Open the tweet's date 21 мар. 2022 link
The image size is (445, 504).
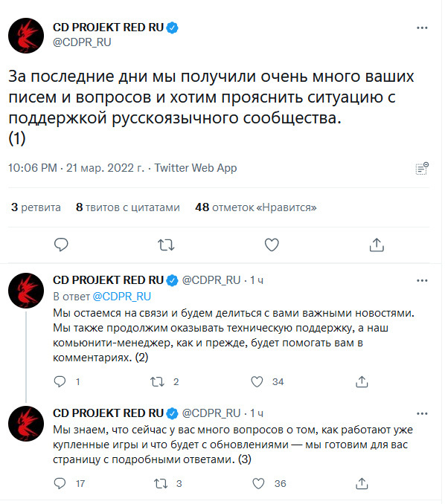tap(105, 168)
